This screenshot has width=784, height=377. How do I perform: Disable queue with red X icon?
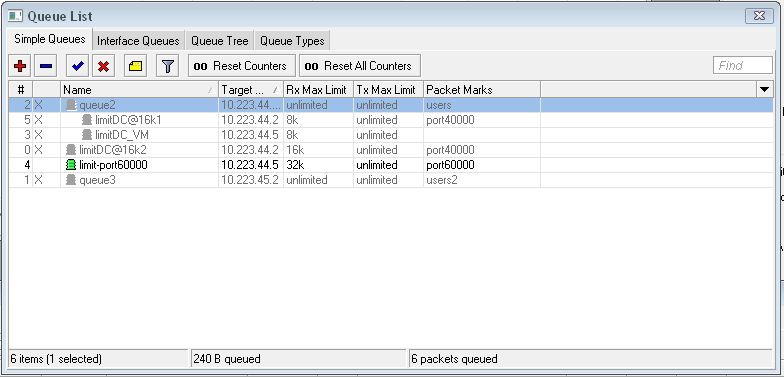[x=104, y=66]
